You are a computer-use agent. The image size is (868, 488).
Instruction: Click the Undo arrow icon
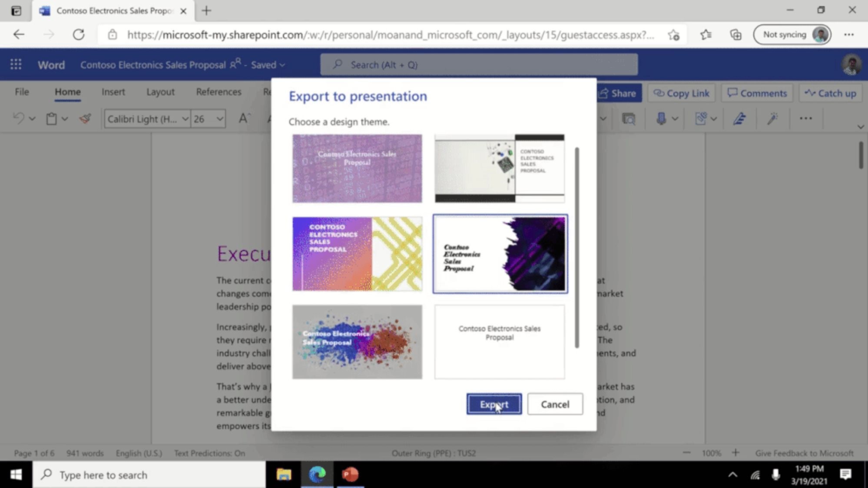click(18, 119)
